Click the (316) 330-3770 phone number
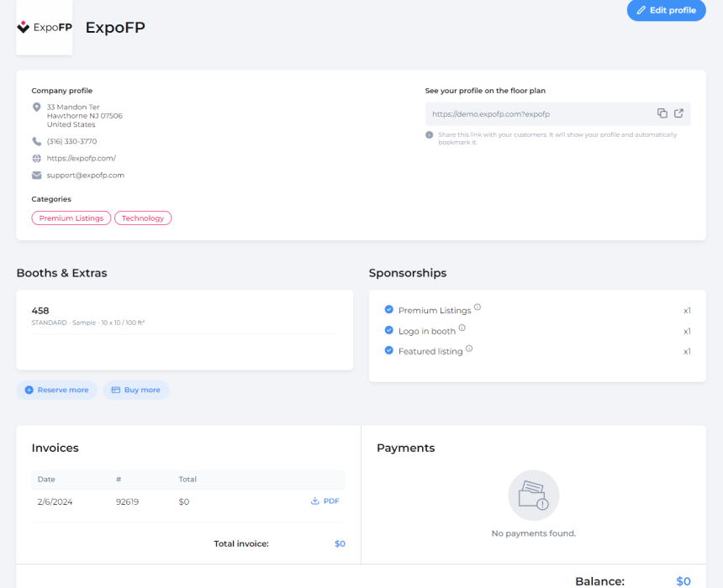The image size is (723, 588). (x=71, y=141)
